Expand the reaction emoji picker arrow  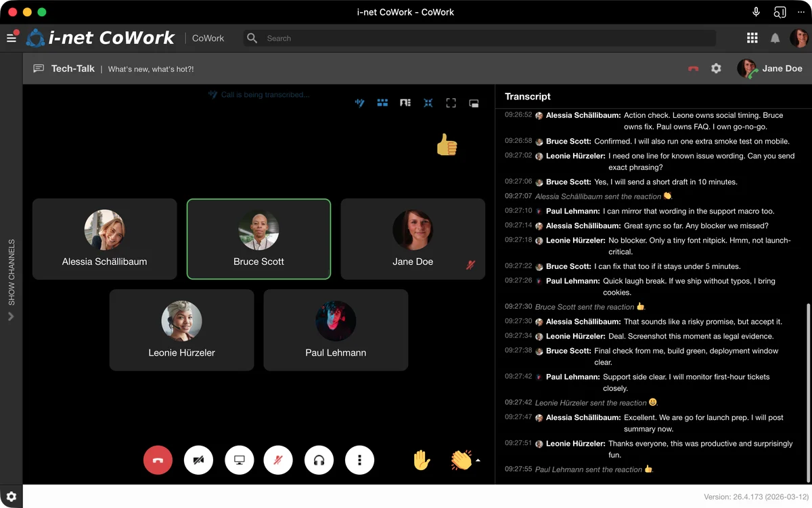point(478,460)
